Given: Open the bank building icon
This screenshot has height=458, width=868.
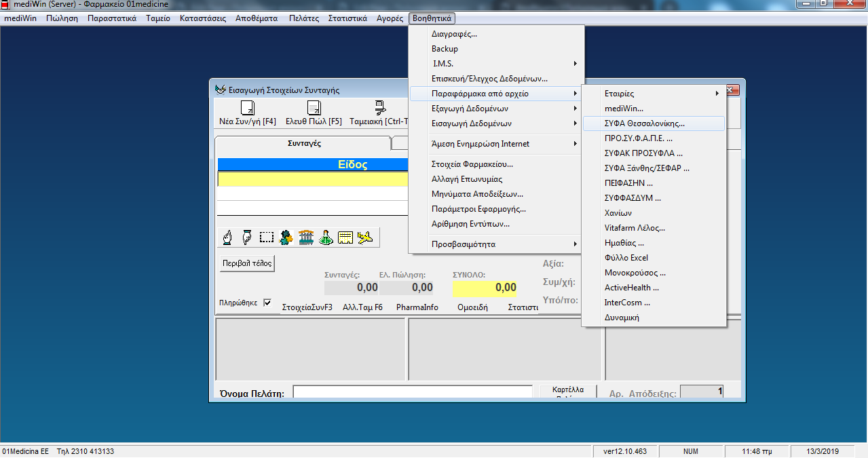Looking at the screenshot, I should pos(306,237).
